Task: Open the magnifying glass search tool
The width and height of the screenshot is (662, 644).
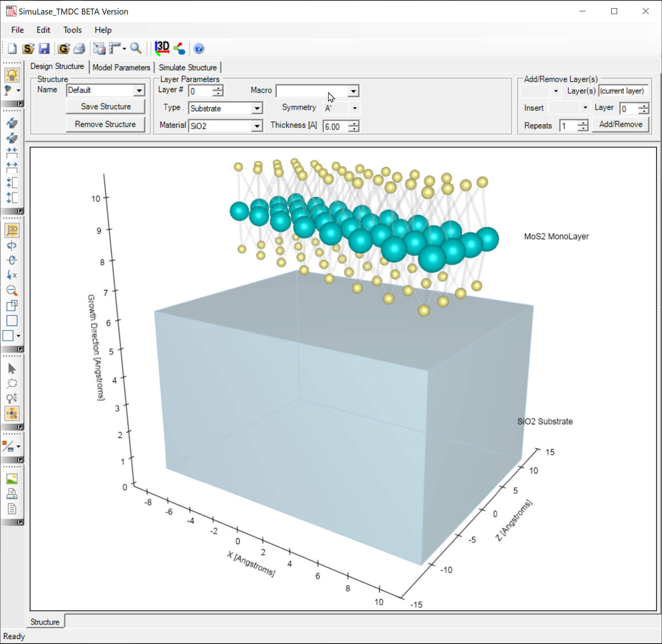Action: pos(136,48)
